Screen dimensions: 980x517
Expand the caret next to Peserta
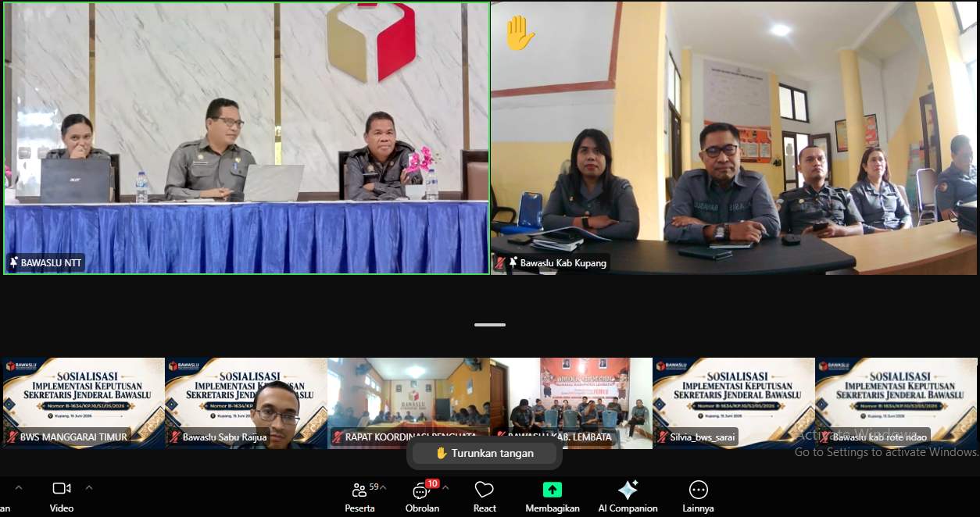[383, 487]
